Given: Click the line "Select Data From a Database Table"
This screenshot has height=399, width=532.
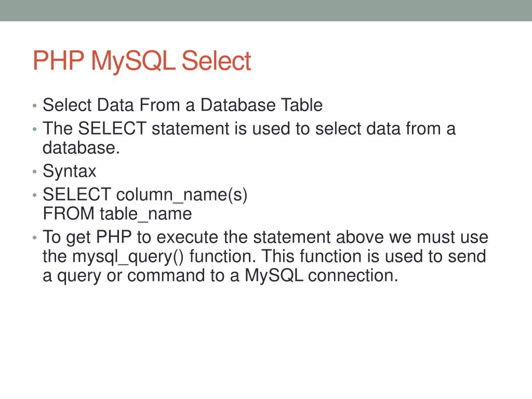Looking at the screenshot, I should pyautogui.click(x=182, y=105).
